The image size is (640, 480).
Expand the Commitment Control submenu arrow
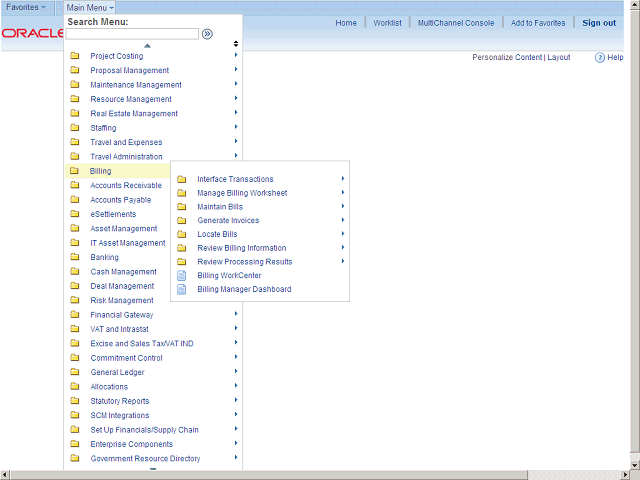(x=236, y=358)
